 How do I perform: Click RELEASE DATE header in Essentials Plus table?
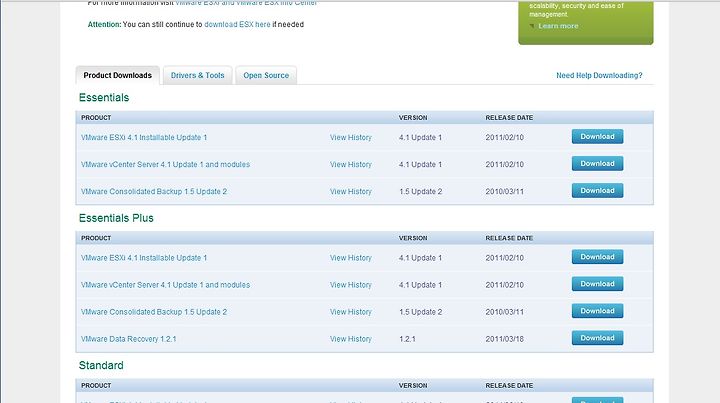509,238
